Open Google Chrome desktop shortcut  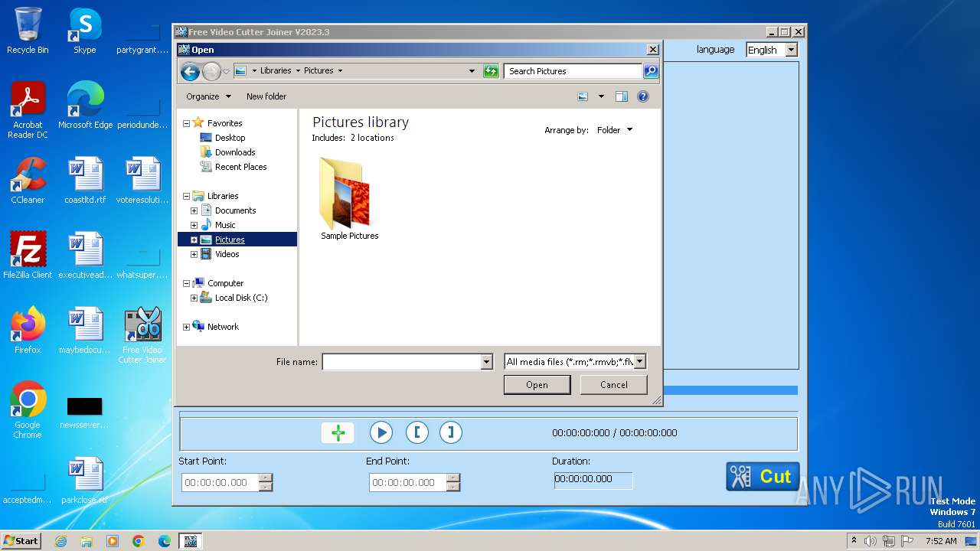coord(28,410)
